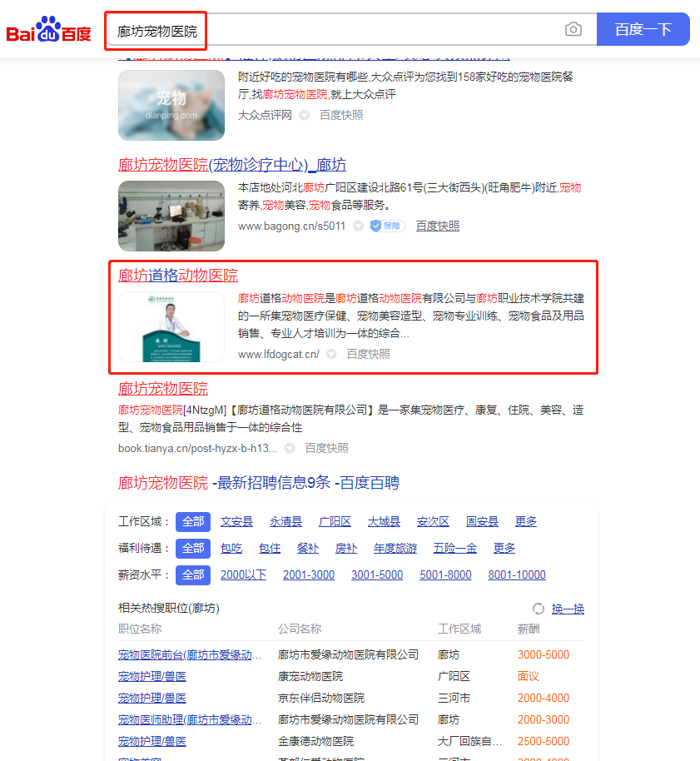The width and height of the screenshot is (700, 761).
Task: Click 大众点评网 source name
Action: point(265,116)
